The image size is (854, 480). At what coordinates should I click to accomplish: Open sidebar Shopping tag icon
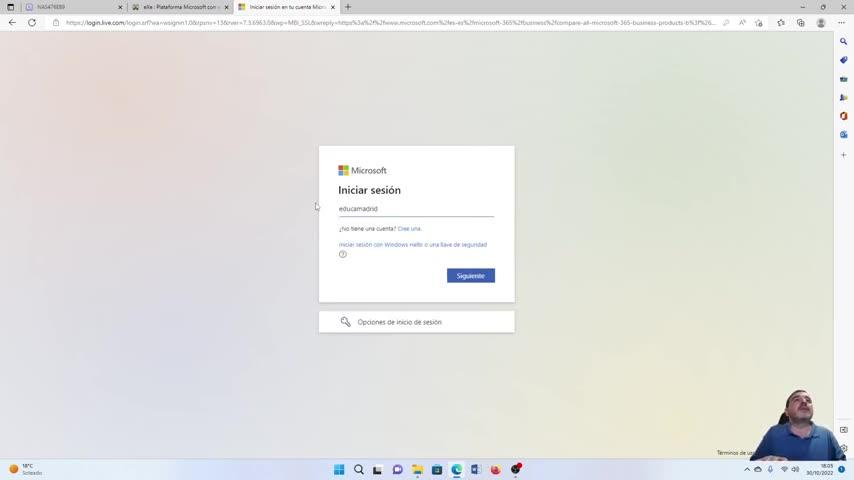pyautogui.click(x=844, y=60)
